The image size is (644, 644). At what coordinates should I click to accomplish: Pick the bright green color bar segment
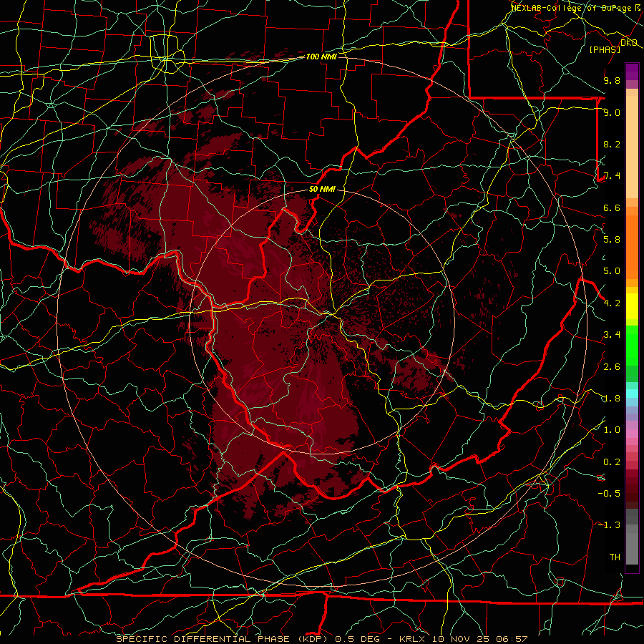[x=632, y=345]
